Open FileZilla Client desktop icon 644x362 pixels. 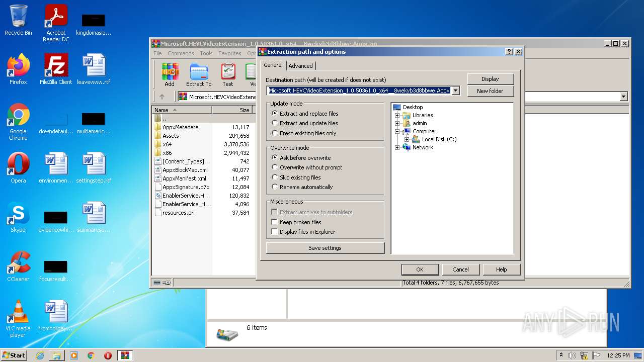(56, 69)
